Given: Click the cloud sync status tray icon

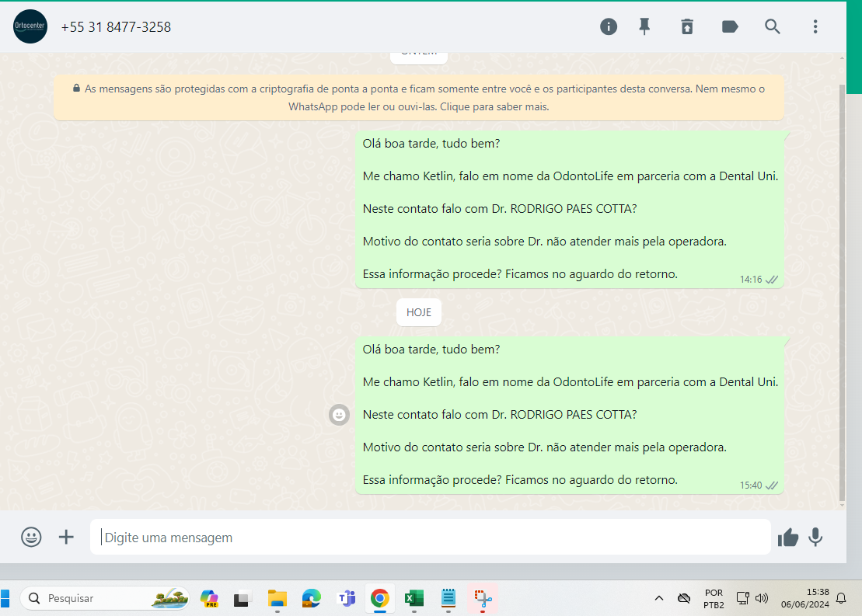Looking at the screenshot, I should pos(684,598).
